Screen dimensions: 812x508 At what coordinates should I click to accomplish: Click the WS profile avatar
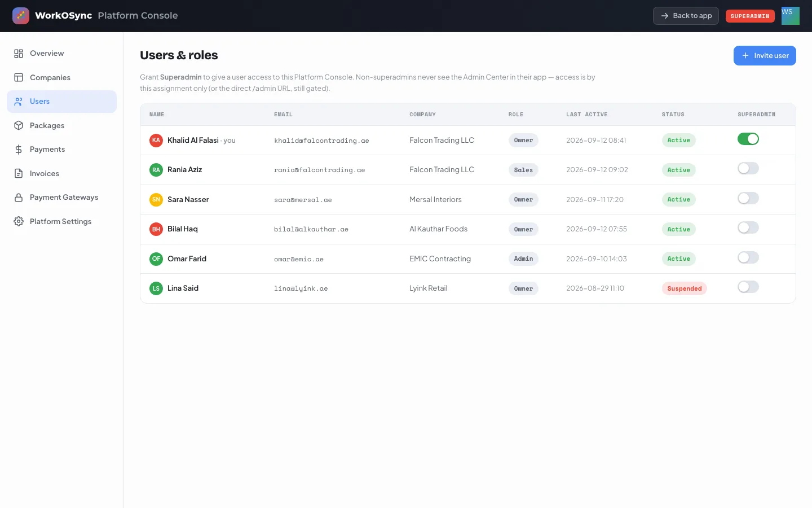pos(791,16)
